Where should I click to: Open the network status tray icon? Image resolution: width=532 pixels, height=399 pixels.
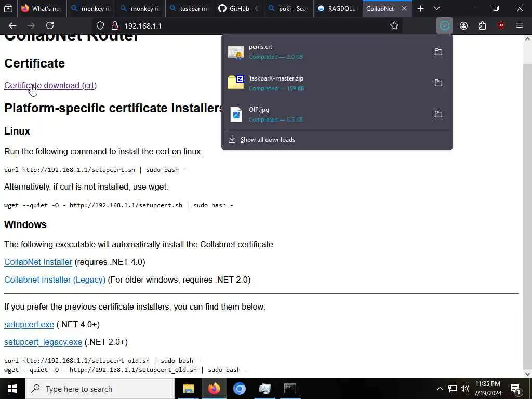(453, 389)
